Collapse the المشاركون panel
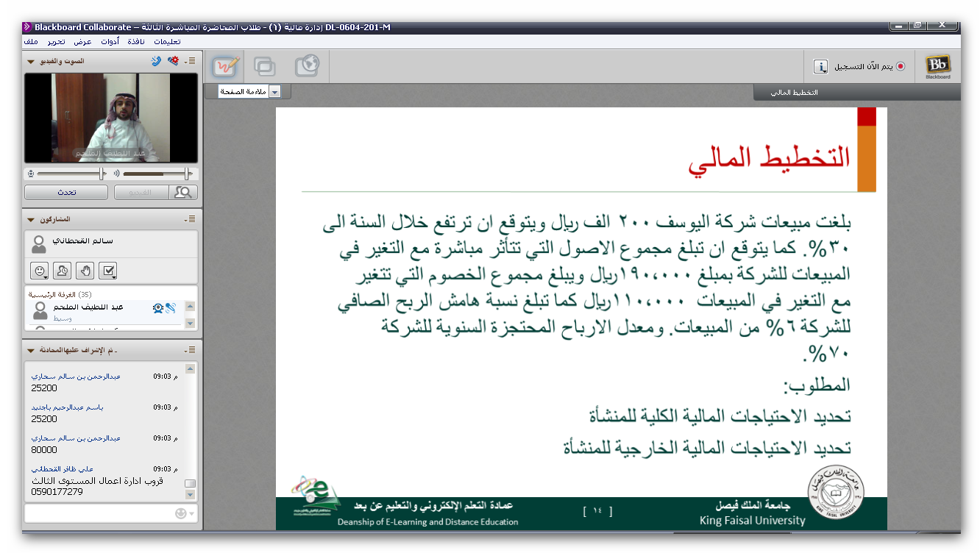 tap(30, 219)
